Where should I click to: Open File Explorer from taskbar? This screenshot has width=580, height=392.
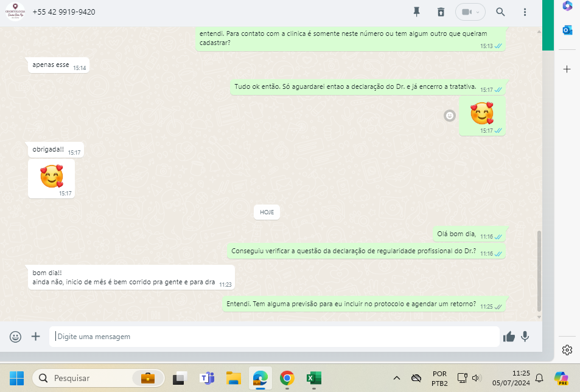[x=234, y=378]
